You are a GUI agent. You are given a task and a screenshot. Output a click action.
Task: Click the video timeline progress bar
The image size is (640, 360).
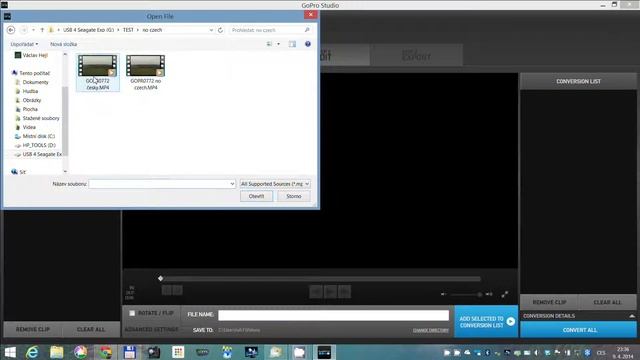point(321,279)
